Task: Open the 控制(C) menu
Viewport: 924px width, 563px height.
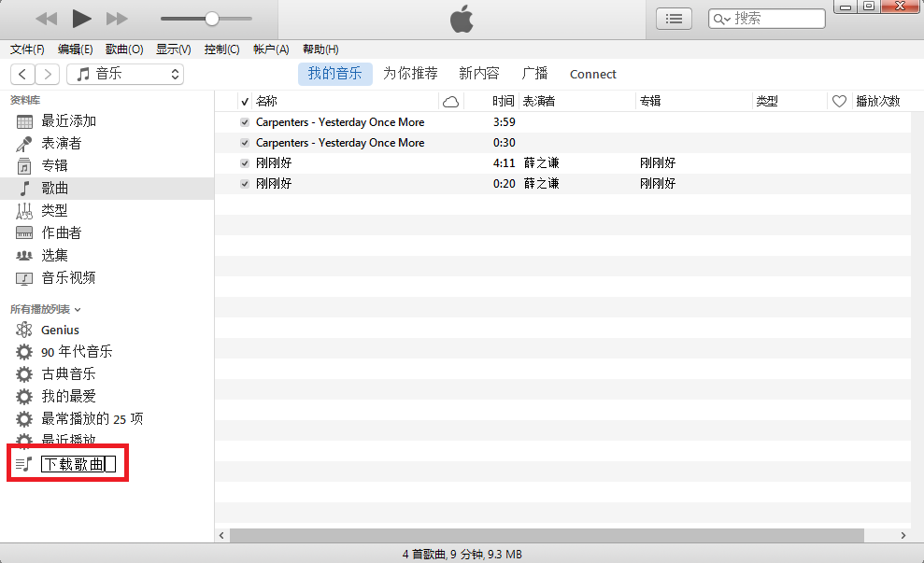Action: pyautogui.click(x=221, y=49)
